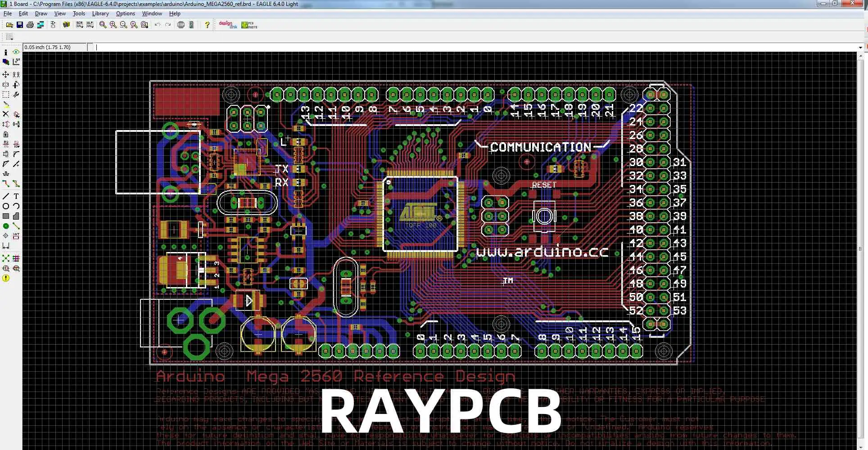The width and height of the screenshot is (868, 450).
Task: Toggle the Show eye tool
Action: pyautogui.click(x=16, y=52)
